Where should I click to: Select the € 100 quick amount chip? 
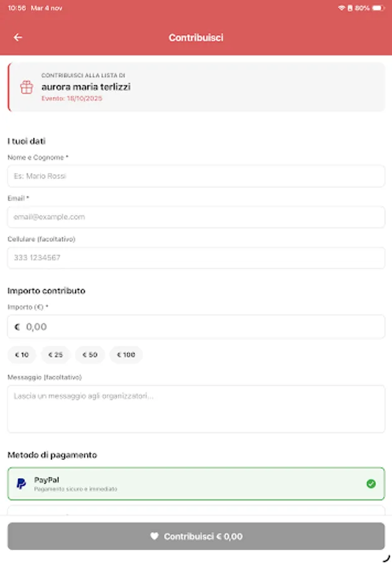[x=126, y=355]
